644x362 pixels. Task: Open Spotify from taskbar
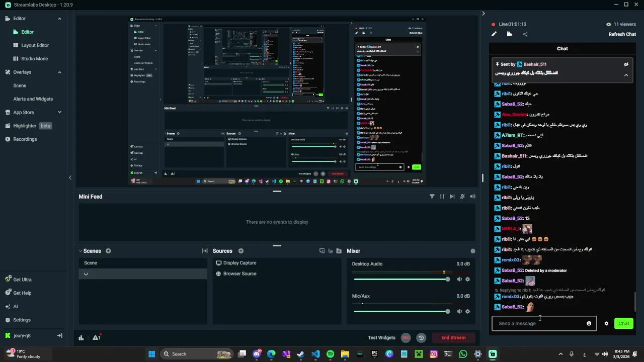tap(330, 354)
